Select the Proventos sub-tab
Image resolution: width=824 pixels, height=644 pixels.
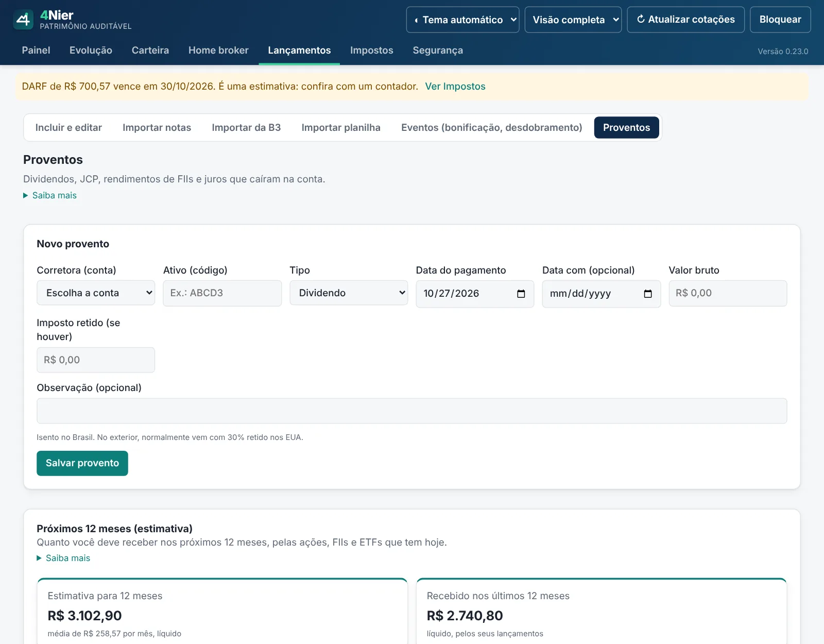tap(627, 127)
